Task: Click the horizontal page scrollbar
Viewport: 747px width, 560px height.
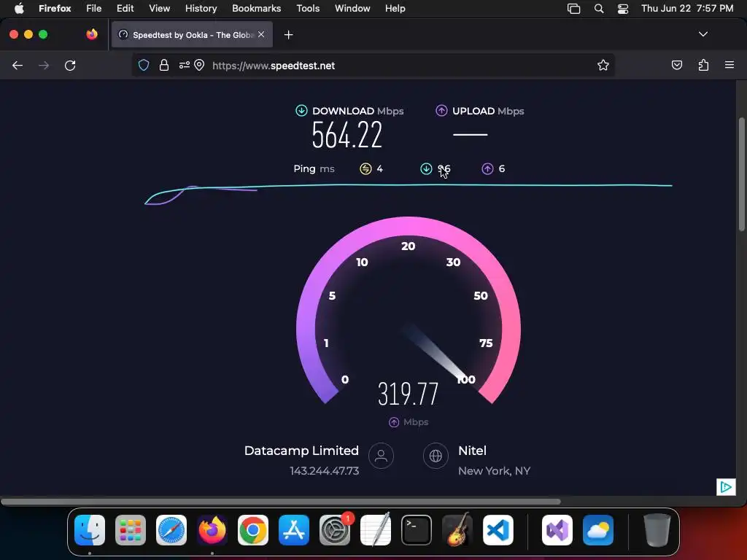Action: click(x=281, y=502)
